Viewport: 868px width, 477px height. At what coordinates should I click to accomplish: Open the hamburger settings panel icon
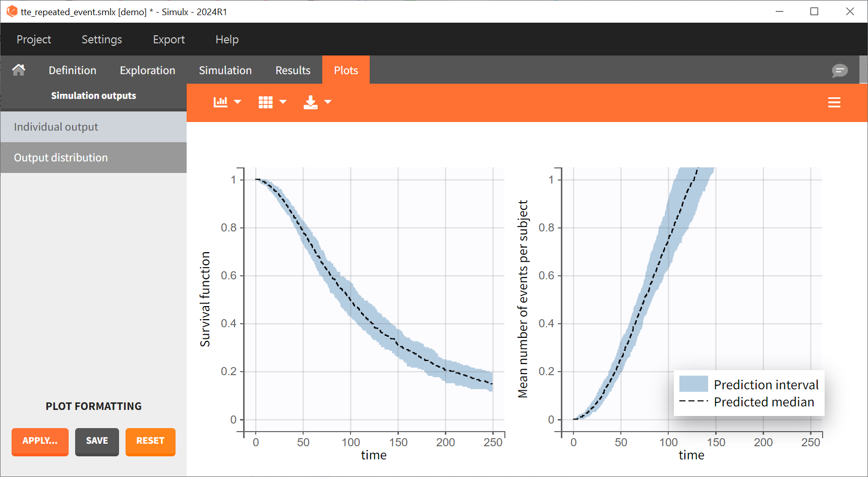click(834, 103)
